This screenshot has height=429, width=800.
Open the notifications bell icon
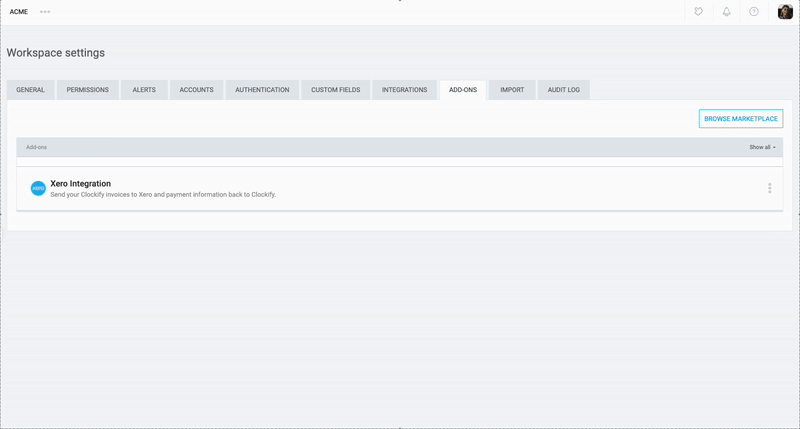coord(727,12)
